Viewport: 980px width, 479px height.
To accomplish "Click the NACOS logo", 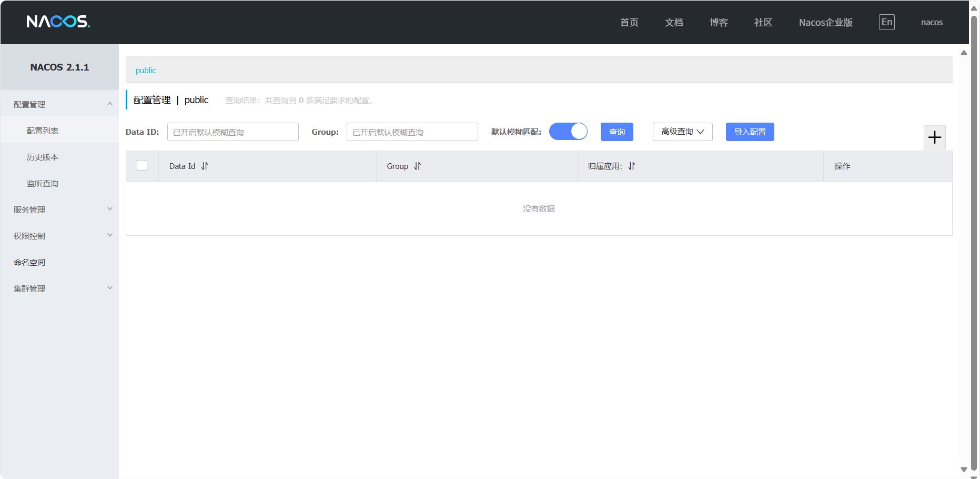I will (58, 22).
